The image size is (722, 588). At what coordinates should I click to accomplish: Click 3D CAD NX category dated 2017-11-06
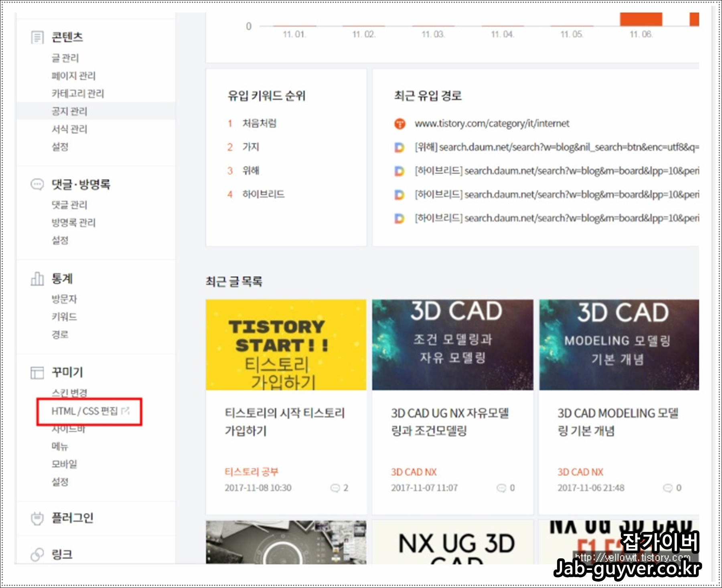coord(580,472)
